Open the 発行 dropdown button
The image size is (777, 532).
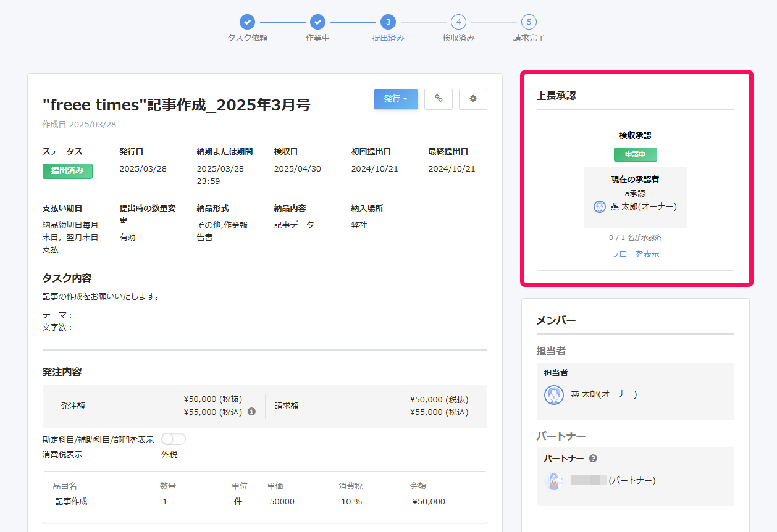point(396,99)
